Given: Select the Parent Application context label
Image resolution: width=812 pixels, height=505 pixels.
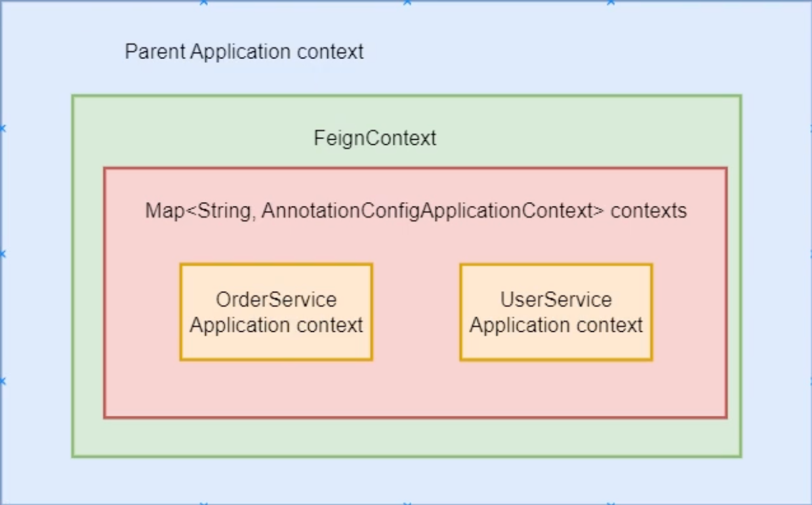Looking at the screenshot, I should [x=244, y=52].
